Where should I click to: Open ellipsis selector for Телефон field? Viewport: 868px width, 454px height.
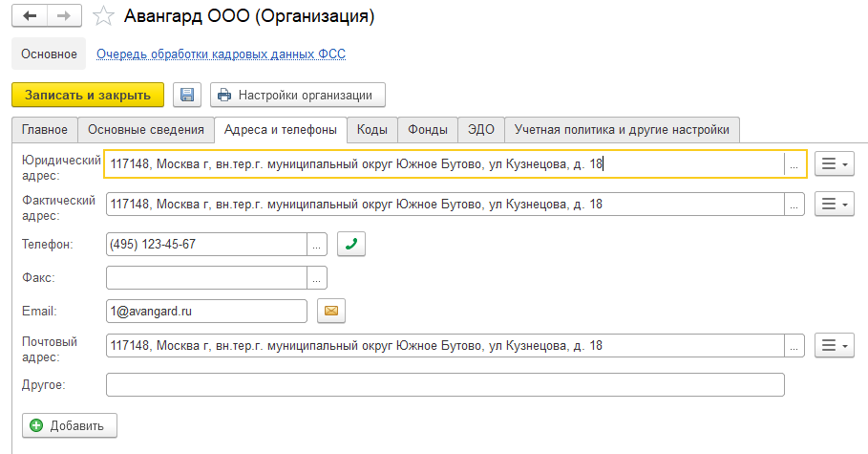(x=317, y=244)
